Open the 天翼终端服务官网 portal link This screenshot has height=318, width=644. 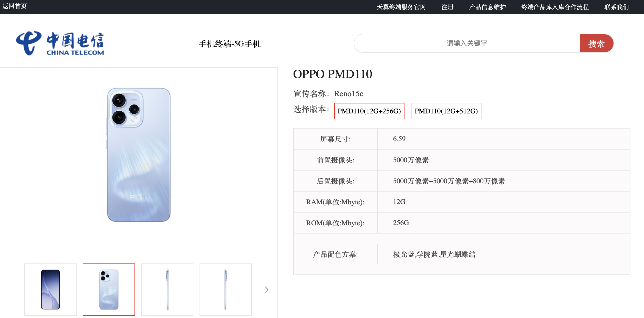pyautogui.click(x=401, y=7)
